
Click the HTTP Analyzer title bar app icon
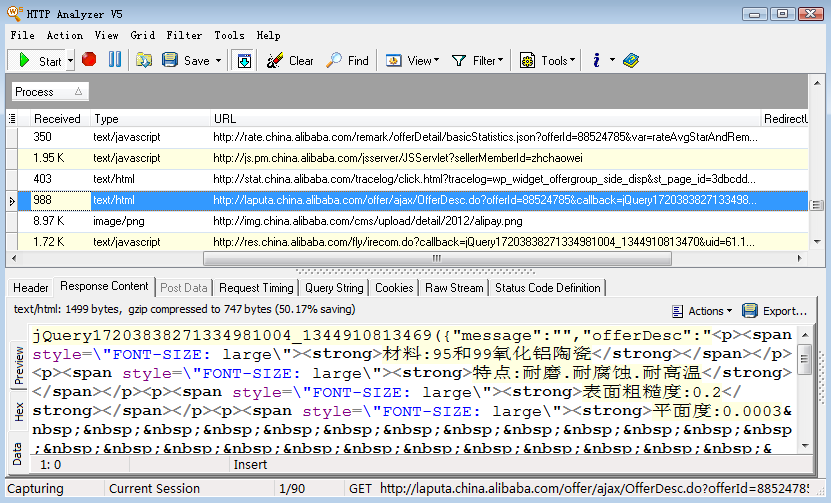click(14, 13)
